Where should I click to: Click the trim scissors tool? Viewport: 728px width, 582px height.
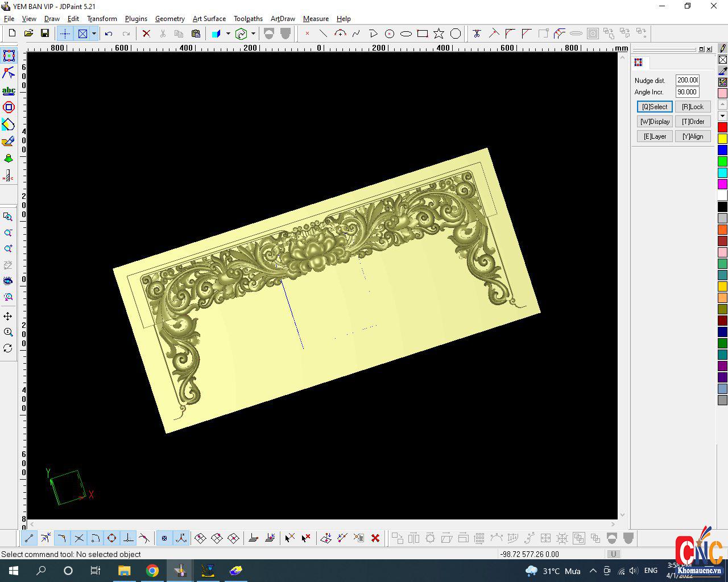[x=477, y=34]
